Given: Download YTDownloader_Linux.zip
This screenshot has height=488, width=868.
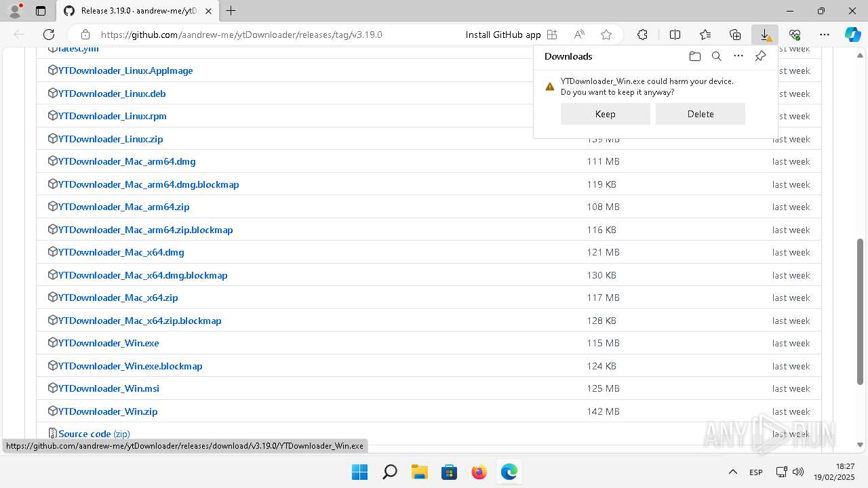Looking at the screenshot, I should [x=111, y=139].
